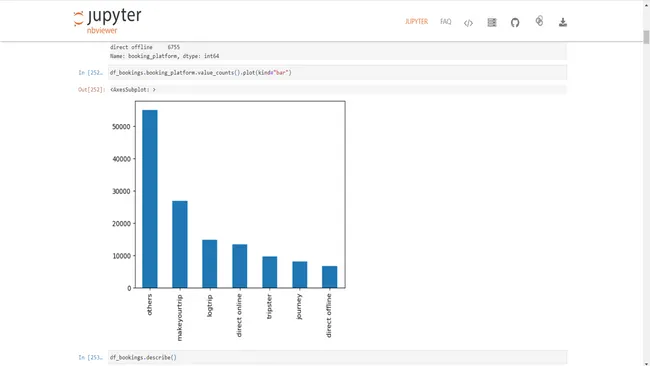
Task: Click the tripster bar in the chart
Action: click(270, 272)
